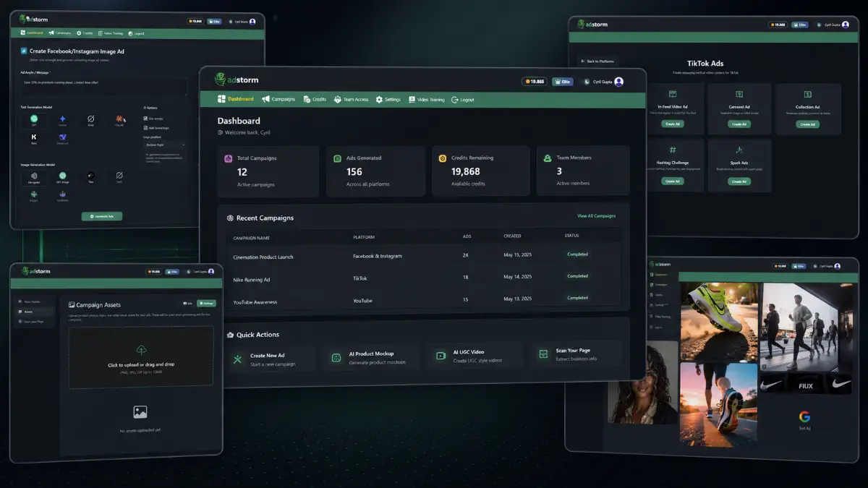
Task: Open the sunset runner shoe thumbnail
Action: [x=718, y=403]
